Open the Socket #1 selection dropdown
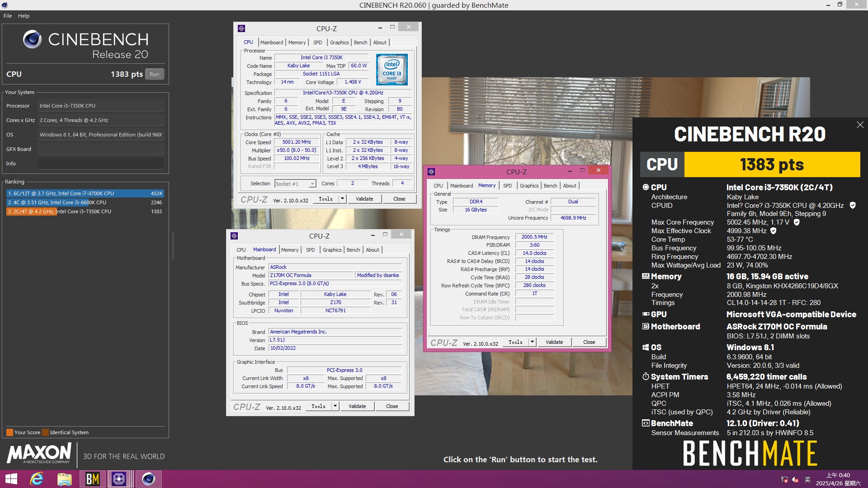868x488 pixels. pyautogui.click(x=295, y=184)
